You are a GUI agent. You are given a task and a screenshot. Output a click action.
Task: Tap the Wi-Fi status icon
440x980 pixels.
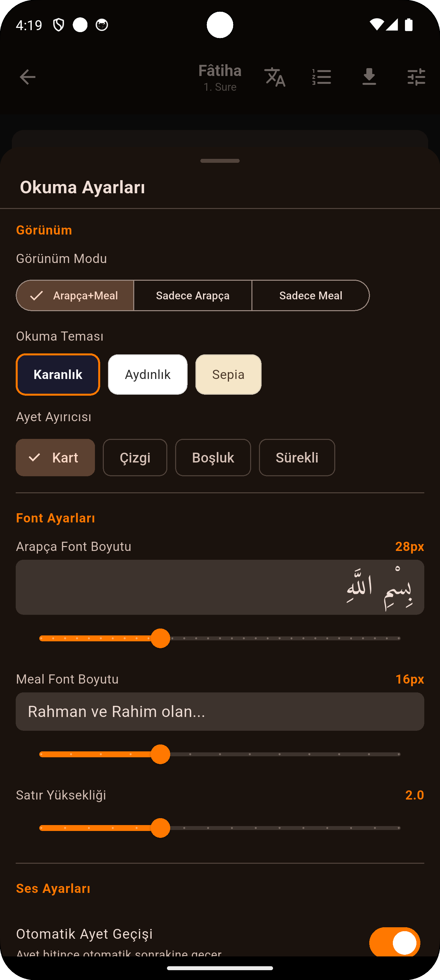pos(376,25)
